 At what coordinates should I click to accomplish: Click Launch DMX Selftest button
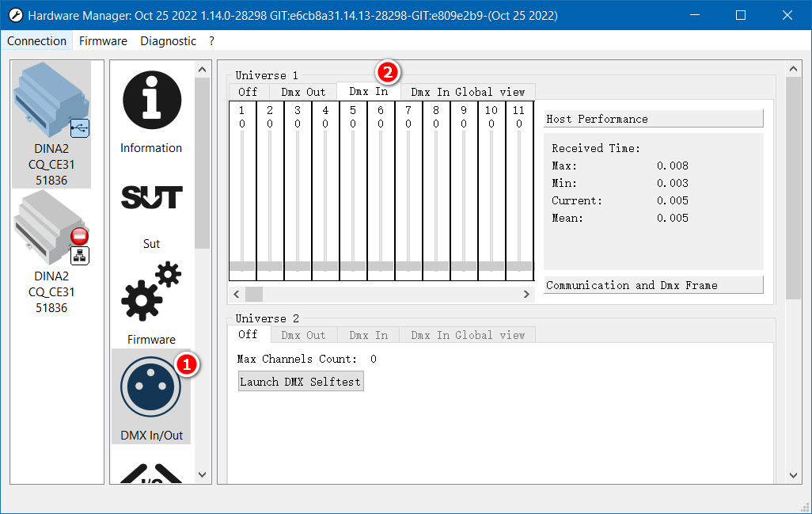coord(301,382)
